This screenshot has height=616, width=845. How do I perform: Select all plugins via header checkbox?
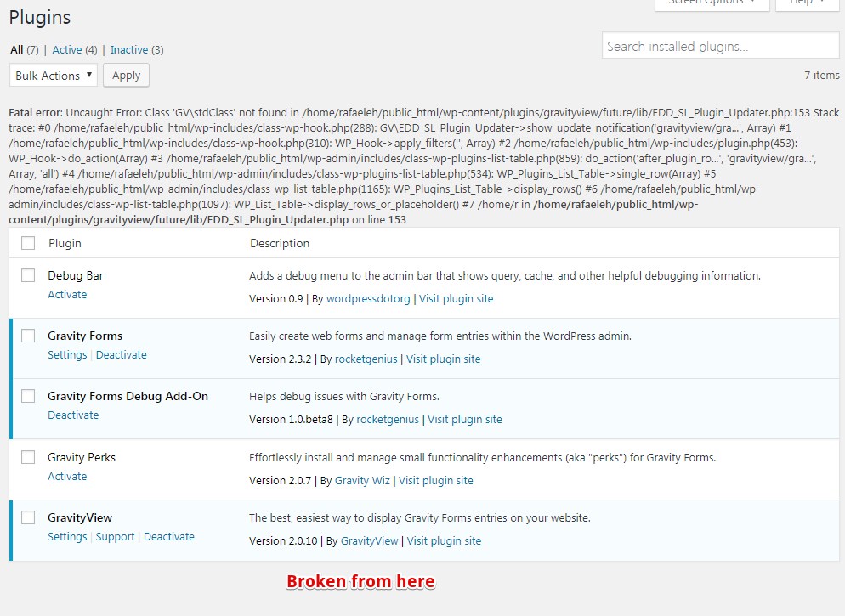[x=28, y=243]
